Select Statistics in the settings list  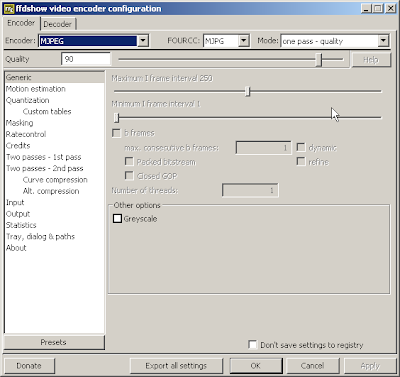54,225
